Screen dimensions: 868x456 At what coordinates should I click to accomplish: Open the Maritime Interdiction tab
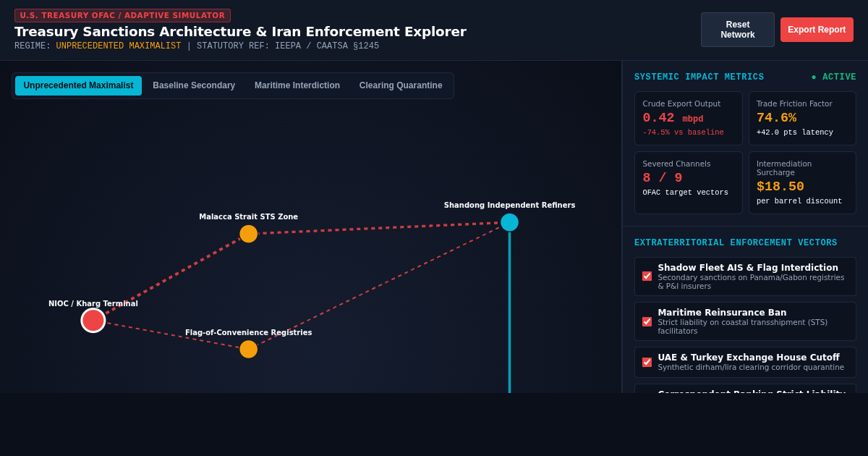click(297, 85)
